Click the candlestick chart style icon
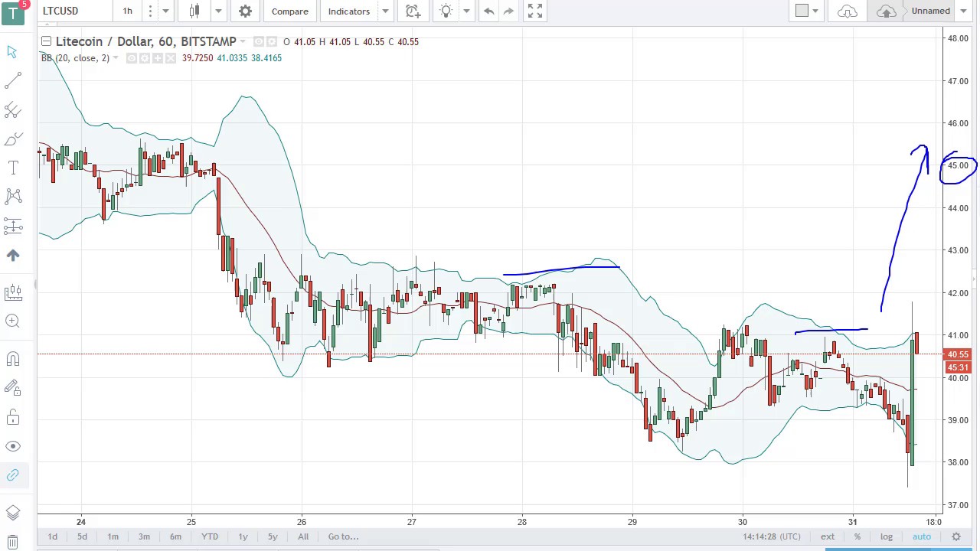Screen dimensions: 980x551 click(194, 11)
